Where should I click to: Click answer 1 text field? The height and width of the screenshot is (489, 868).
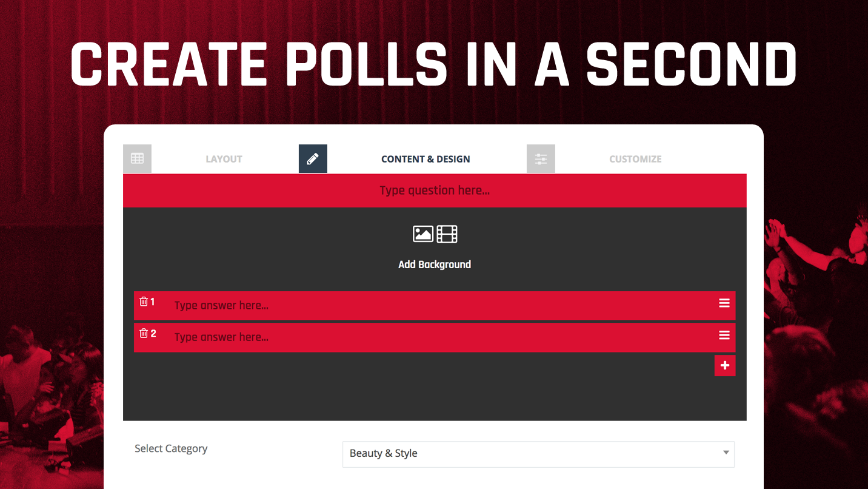coord(364,305)
